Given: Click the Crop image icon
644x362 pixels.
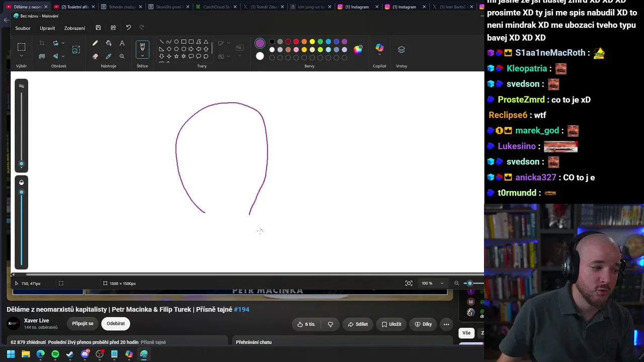Looking at the screenshot, I should (42, 43).
